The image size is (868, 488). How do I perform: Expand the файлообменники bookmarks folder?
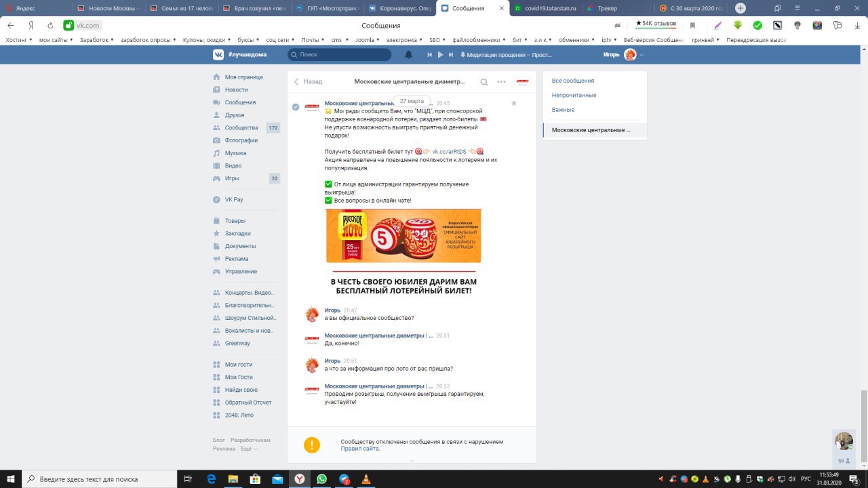477,40
